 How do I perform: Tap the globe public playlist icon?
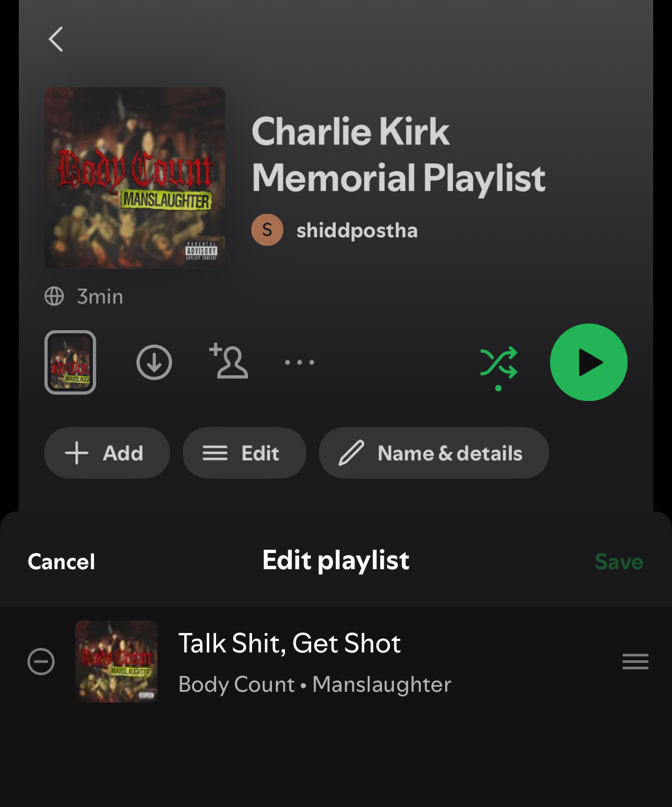point(54,296)
